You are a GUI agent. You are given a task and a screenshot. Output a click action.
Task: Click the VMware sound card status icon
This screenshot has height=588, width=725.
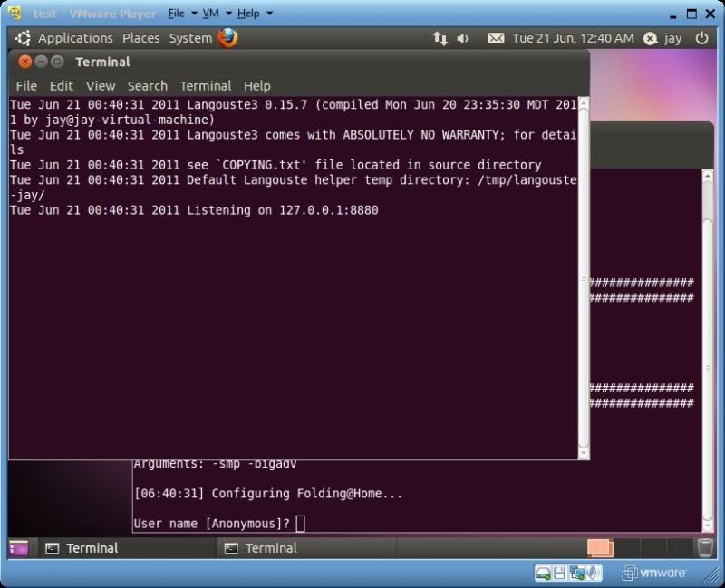[593, 574]
